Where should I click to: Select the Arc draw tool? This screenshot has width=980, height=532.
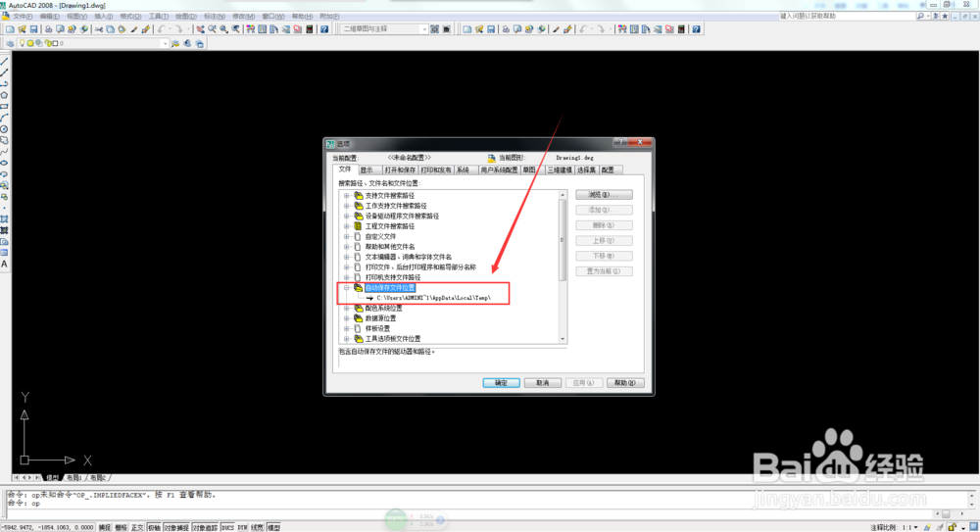pyautogui.click(x=4, y=118)
